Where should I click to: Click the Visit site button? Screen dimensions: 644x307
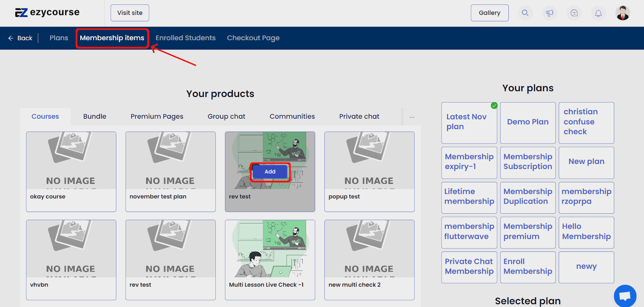(130, 13)
